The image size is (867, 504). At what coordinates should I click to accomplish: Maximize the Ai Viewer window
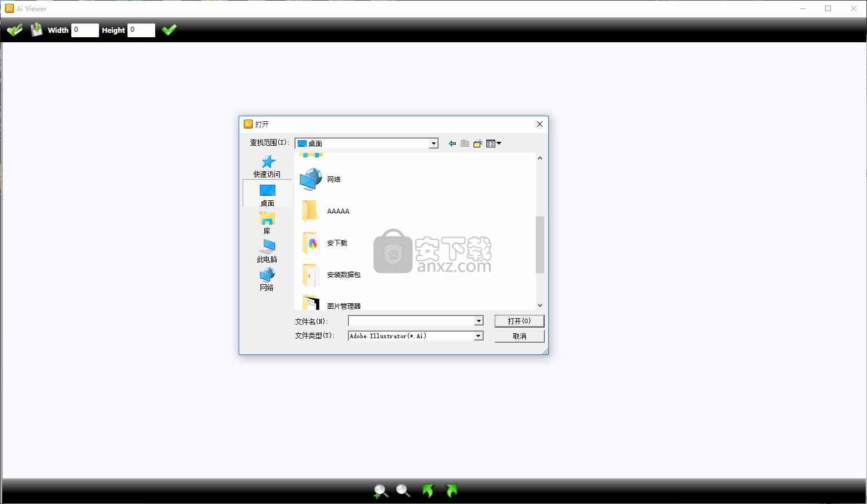(828, 8)
